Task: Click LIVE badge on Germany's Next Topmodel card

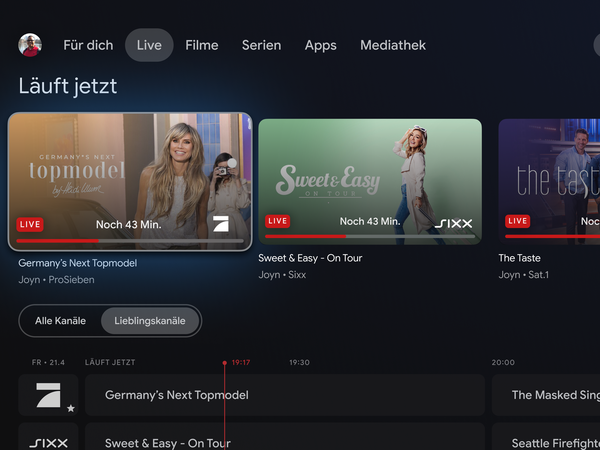Action: coord(30,225)
